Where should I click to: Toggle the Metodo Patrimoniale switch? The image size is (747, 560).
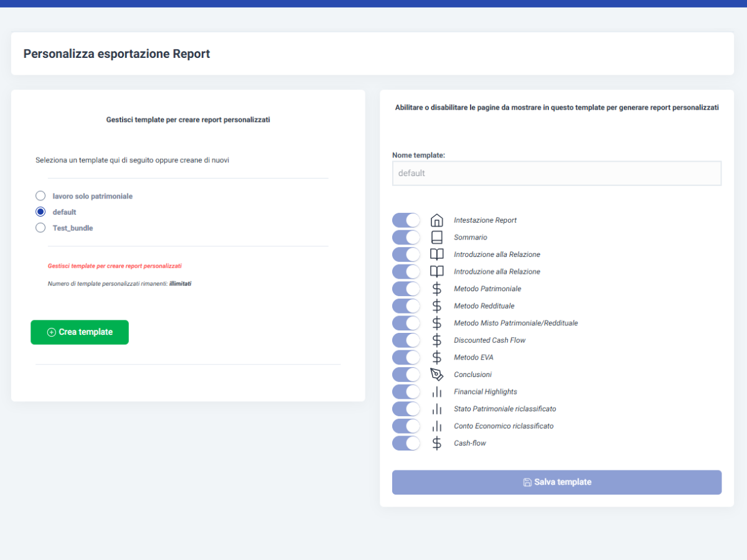pos(406,289)
